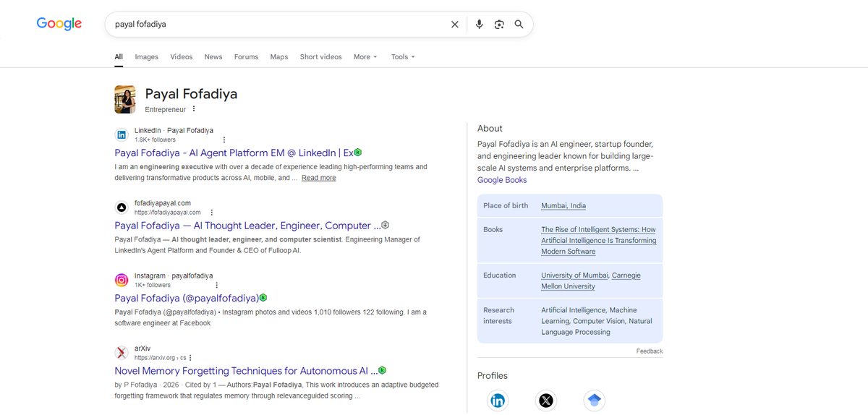Click green badge after Instagram result title

click(x=263, y=297)
